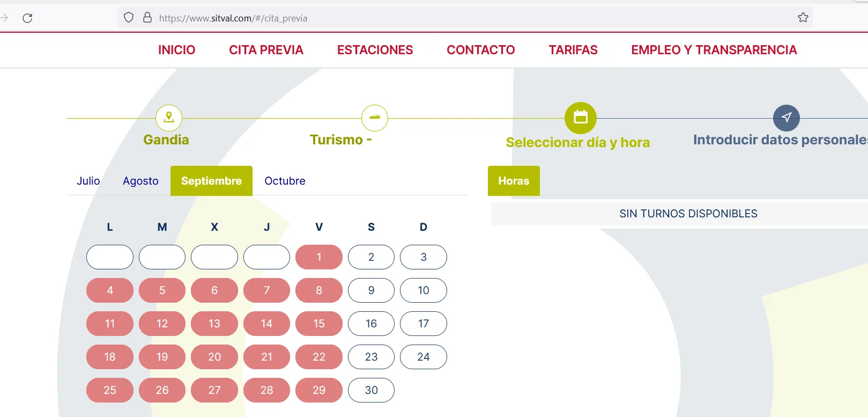Click the location pin icon above Gandia
This screenshot has width=868, height=417.
click(x=169, y=118)
